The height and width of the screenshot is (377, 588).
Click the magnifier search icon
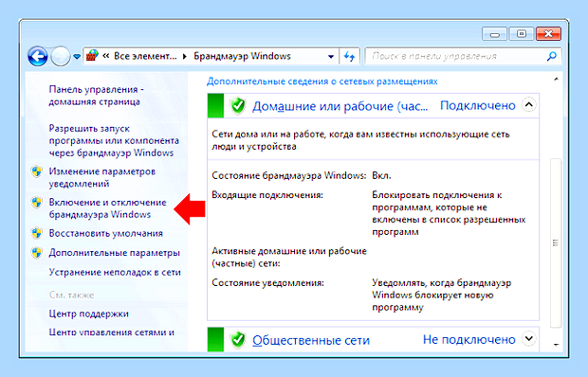552,56
